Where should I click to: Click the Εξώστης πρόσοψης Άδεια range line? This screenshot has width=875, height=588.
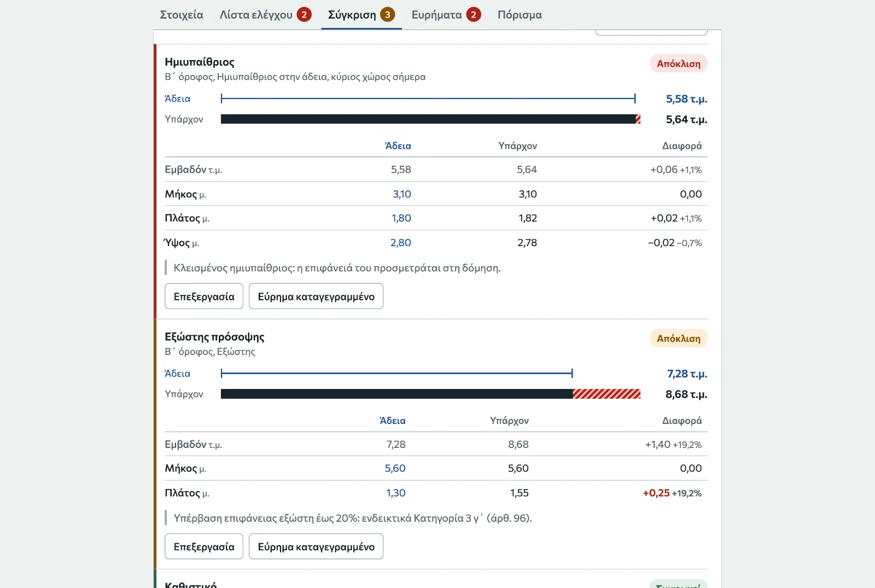396,373
